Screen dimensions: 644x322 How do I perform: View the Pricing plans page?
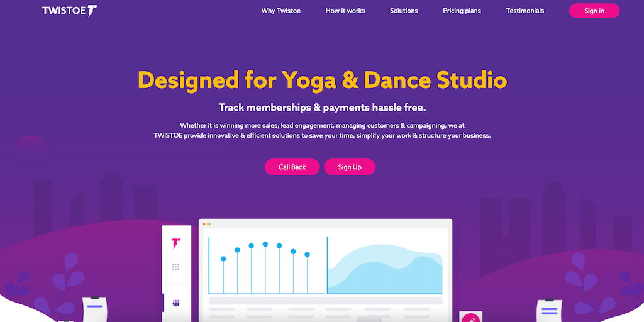(462, 11)
